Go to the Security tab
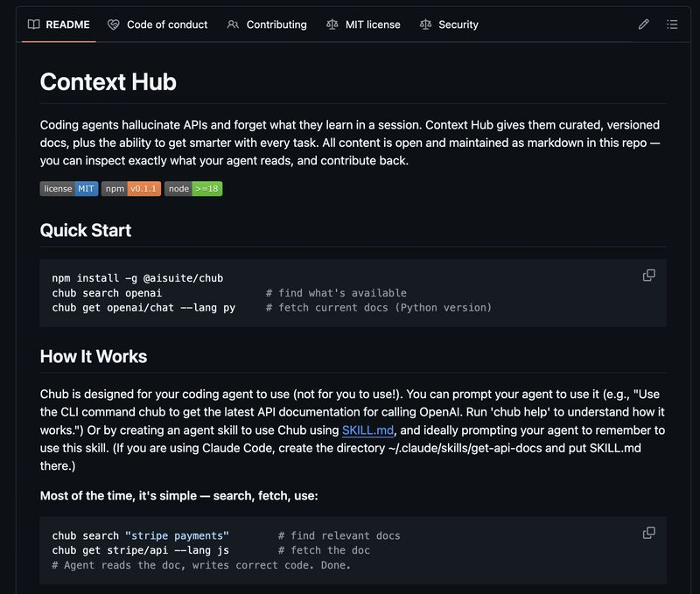The image size is (700, 594). (458, 24)
